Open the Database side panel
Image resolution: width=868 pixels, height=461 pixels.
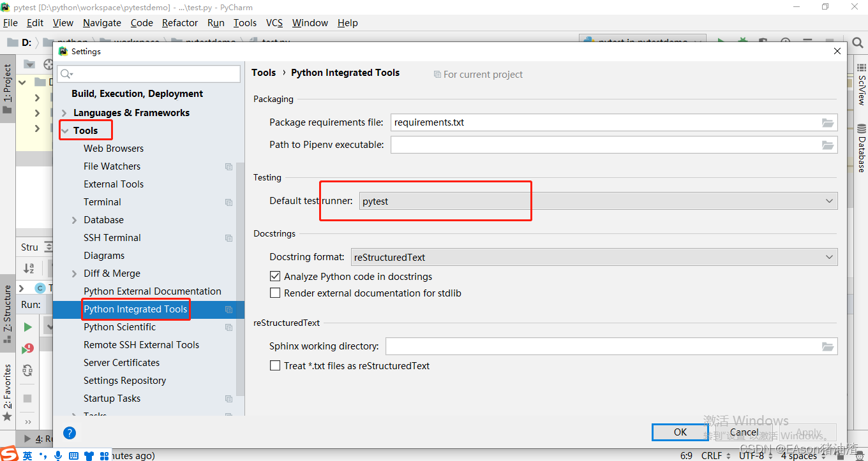861,149
